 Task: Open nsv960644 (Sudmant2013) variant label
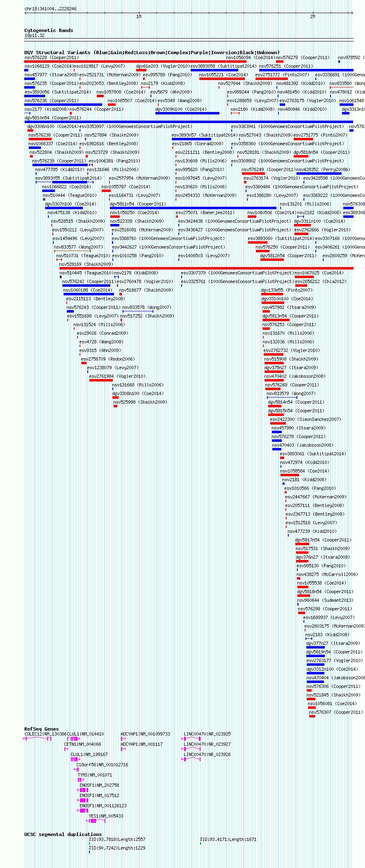point(325,600)
